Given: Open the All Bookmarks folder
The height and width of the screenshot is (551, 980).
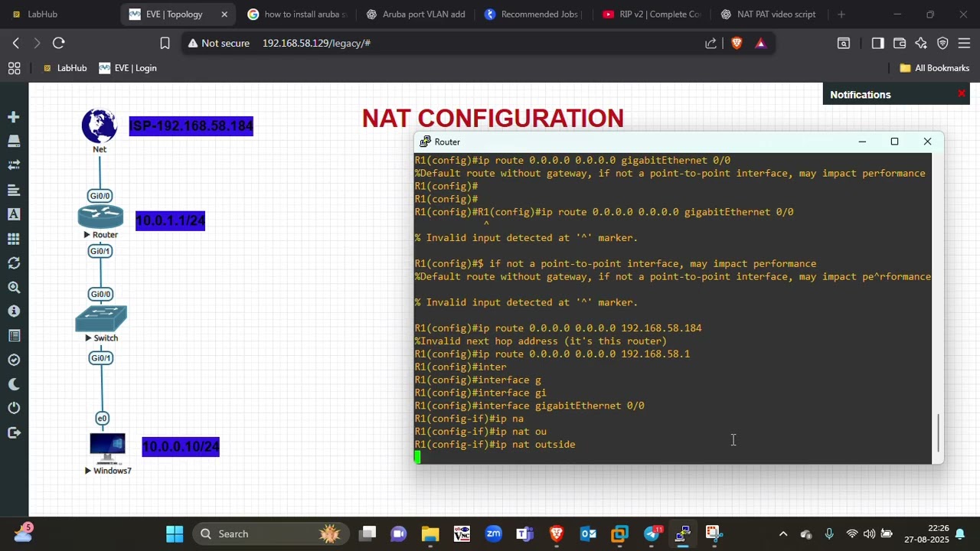Looking at the screenshot, I should coord(935,68).
